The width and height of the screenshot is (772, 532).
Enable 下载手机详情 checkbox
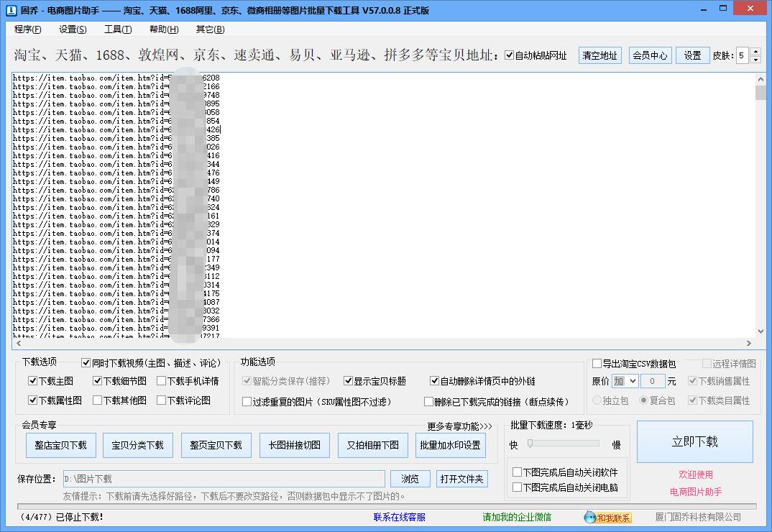coord(161,381)
